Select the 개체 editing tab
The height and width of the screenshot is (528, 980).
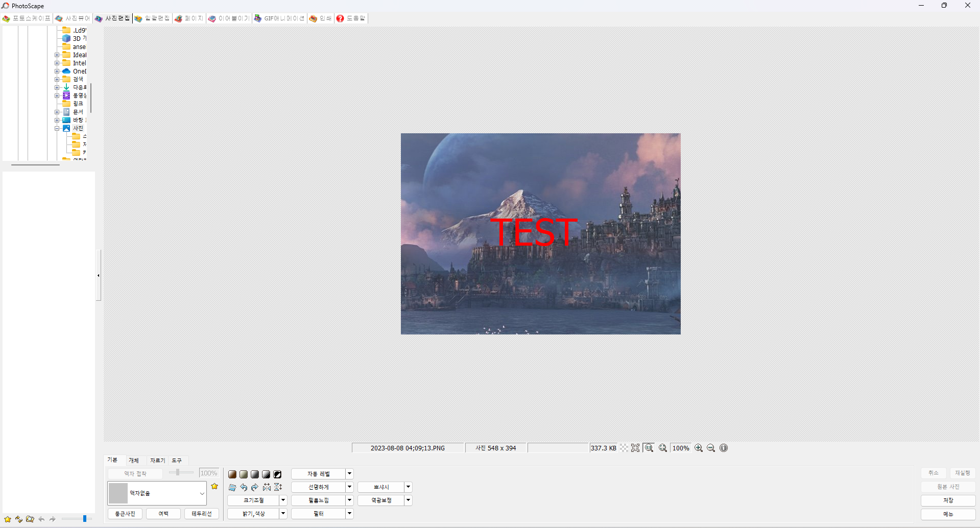134,461
